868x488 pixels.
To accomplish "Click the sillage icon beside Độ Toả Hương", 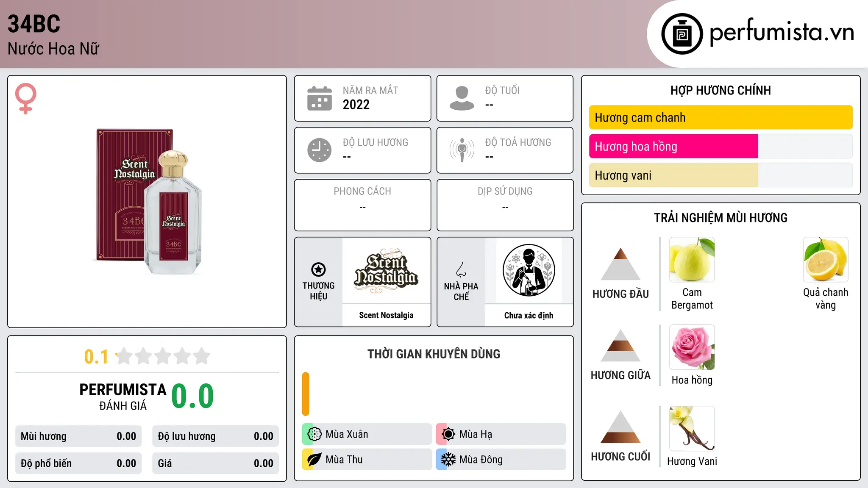I will pyautogui.click(x=462, y=150).
